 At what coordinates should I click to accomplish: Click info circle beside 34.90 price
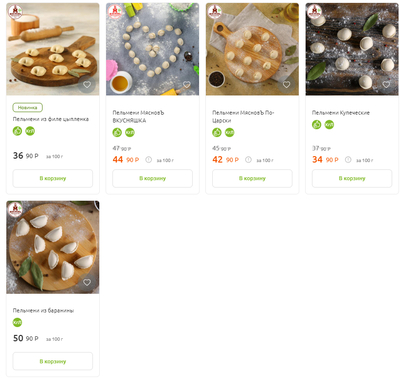pos(348,160)
